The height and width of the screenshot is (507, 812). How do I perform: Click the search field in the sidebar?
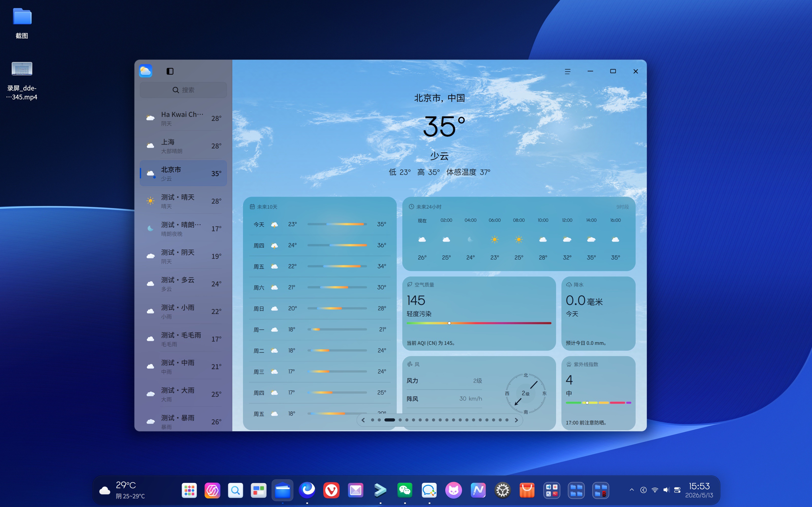[x=183, y=90]
